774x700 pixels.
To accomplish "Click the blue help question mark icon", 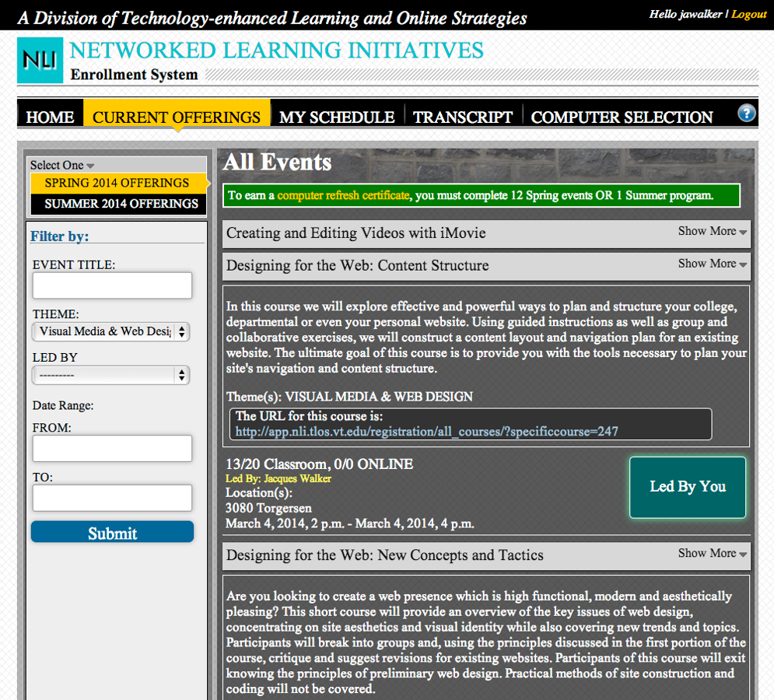I will [x=746, y=114].
